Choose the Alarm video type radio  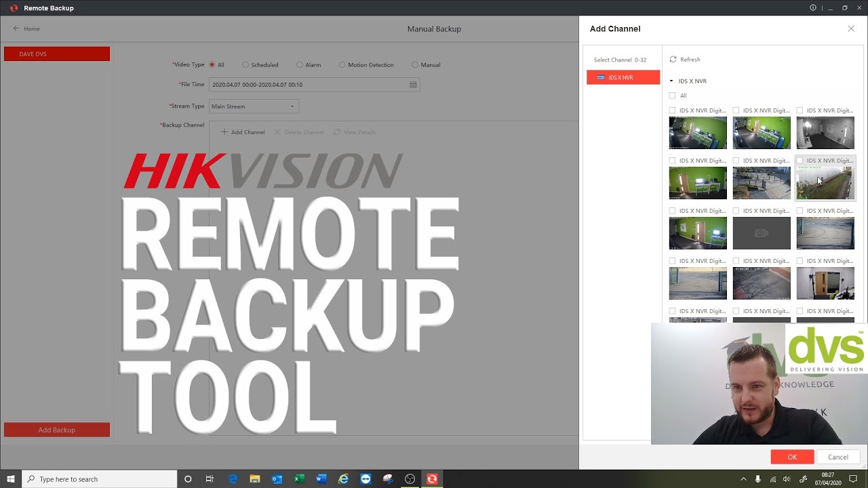tap(300, 65)
